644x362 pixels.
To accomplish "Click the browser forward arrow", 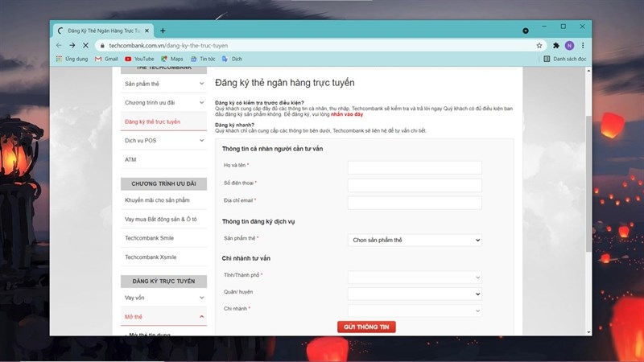I will pos(72,46).
